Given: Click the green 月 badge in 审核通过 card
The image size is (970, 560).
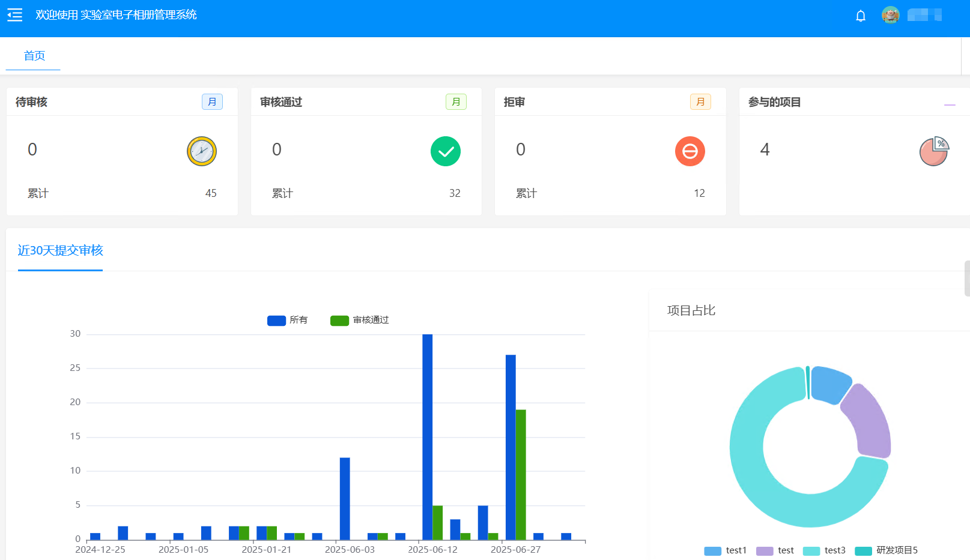Looking at the screenshot, I should click(x=456, y=102).
